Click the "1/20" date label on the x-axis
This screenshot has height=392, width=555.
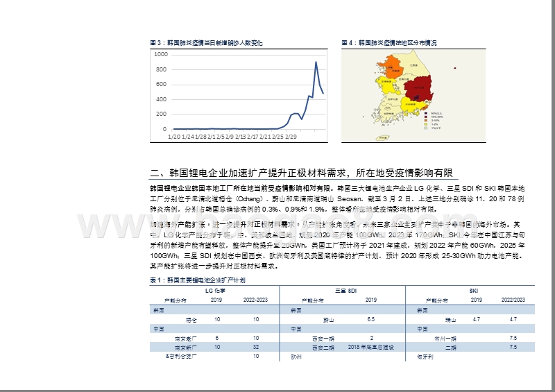click(174, 137)
